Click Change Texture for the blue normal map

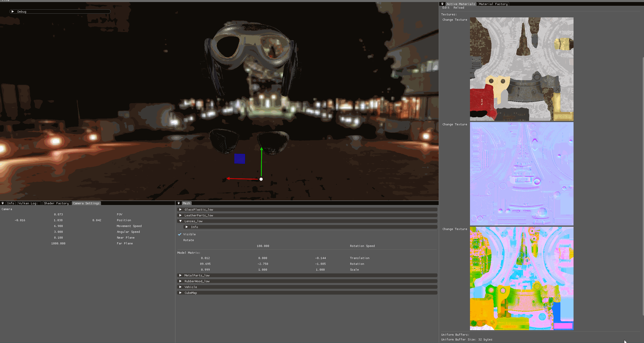click(455, 124)
